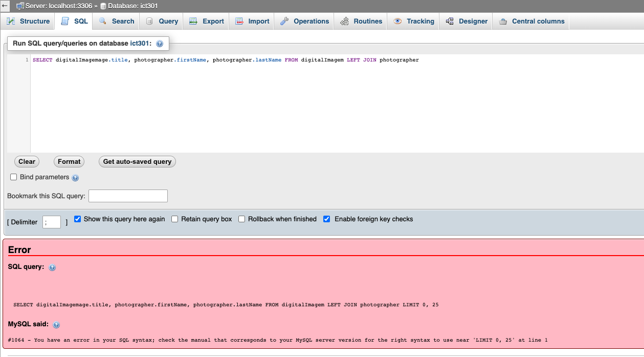Click the Error heading
The image size is (644, 357).
click(x=19, y=250)
